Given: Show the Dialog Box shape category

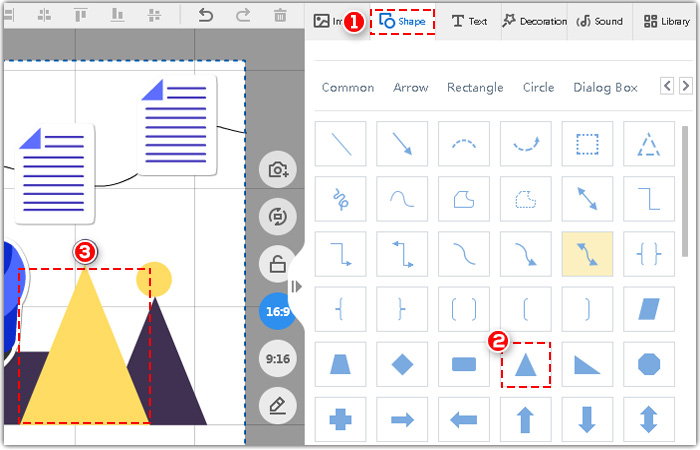Looking at the screenshot, I should [605, 88].
